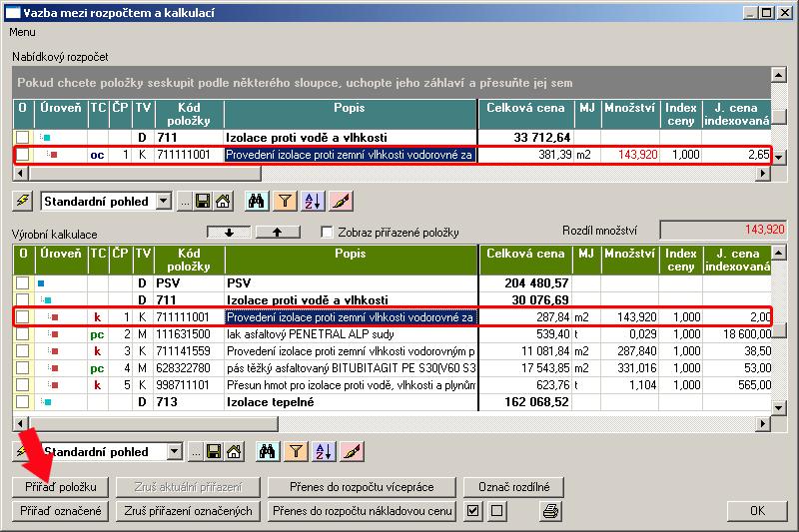Sort by lower Množství column header
The width and height of the screenshot is (799, 532).
click(x=629, y=260)
